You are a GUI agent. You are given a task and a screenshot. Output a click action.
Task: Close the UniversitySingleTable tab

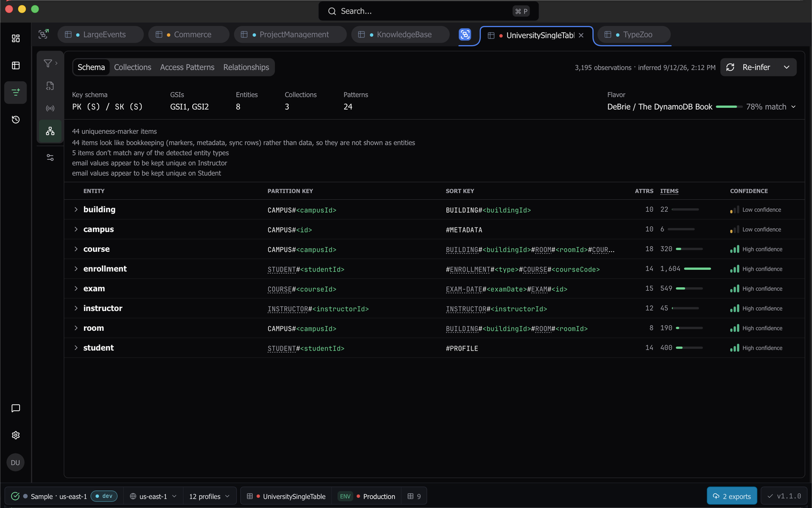tap(581, 35)
